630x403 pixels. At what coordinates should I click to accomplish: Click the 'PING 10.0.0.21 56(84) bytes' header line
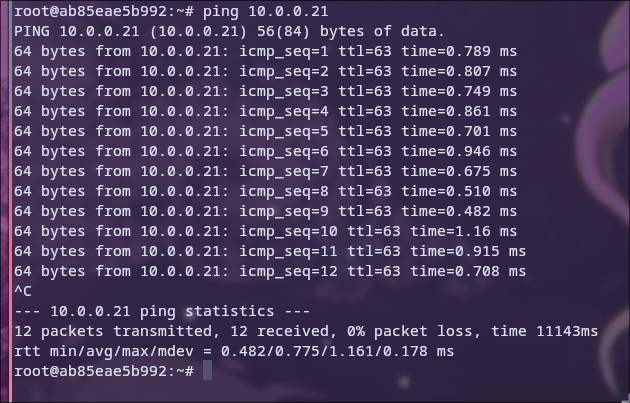229,31
